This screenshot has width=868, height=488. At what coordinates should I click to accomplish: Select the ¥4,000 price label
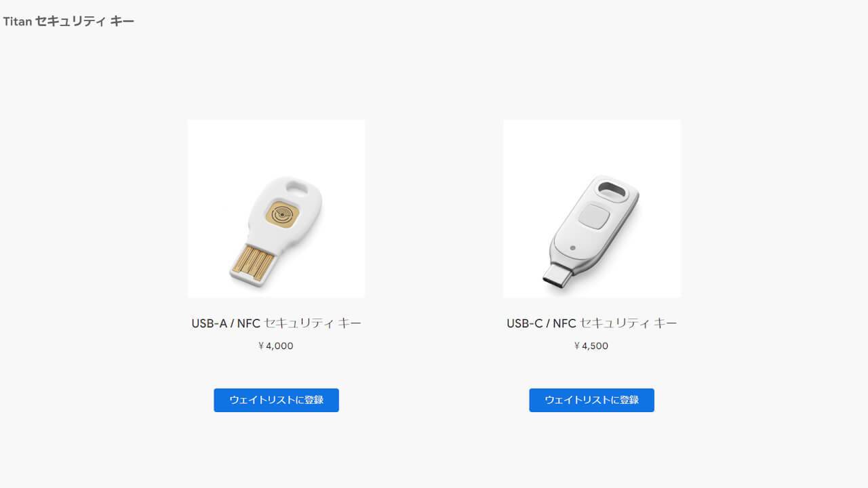276,346
